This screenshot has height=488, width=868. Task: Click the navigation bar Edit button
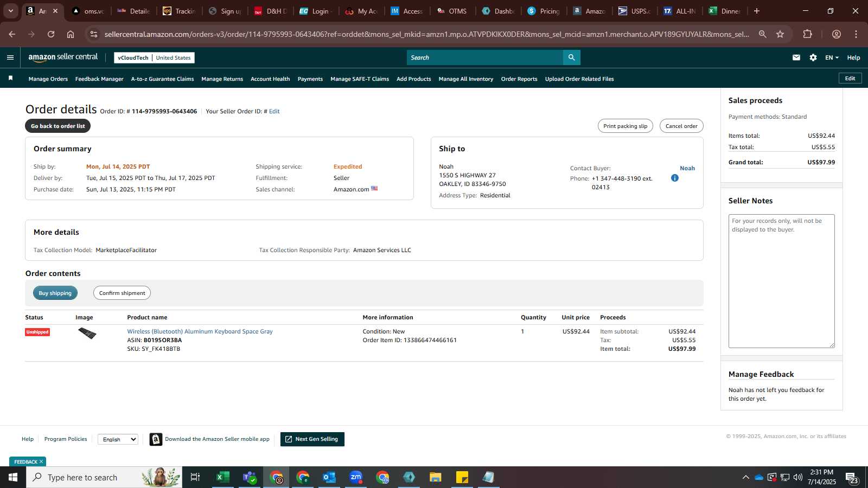pyautogui.click(x=850, y=79)
